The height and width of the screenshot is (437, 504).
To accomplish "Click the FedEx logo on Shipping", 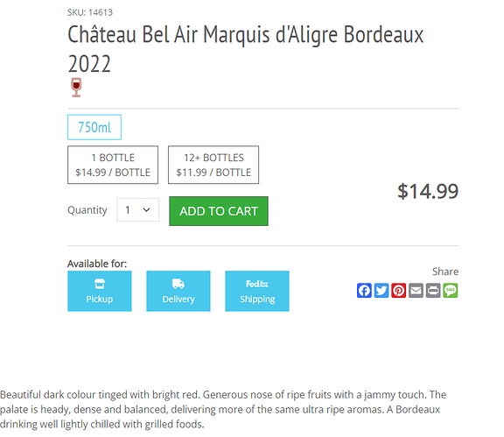I will pyautogui.click(x=257, y=284).
